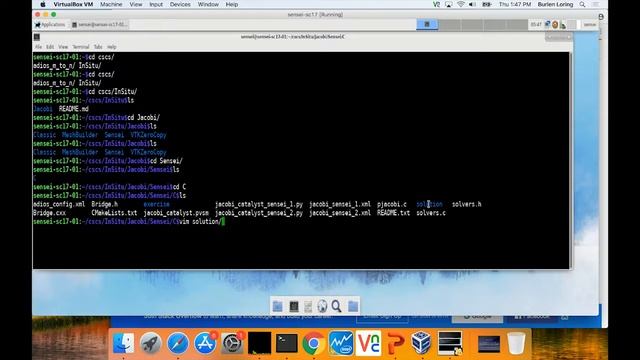Open the macOS Help menu
Image resolution: width=640 pixels, height=360 pixels.
click(x=232, y=4)
